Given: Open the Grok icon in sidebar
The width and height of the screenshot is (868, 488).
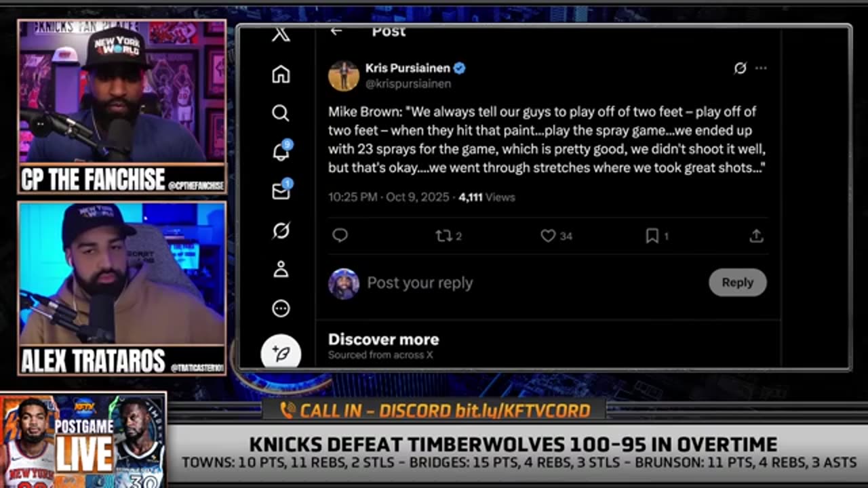Looking at the screenshot, I should point(281,231).
